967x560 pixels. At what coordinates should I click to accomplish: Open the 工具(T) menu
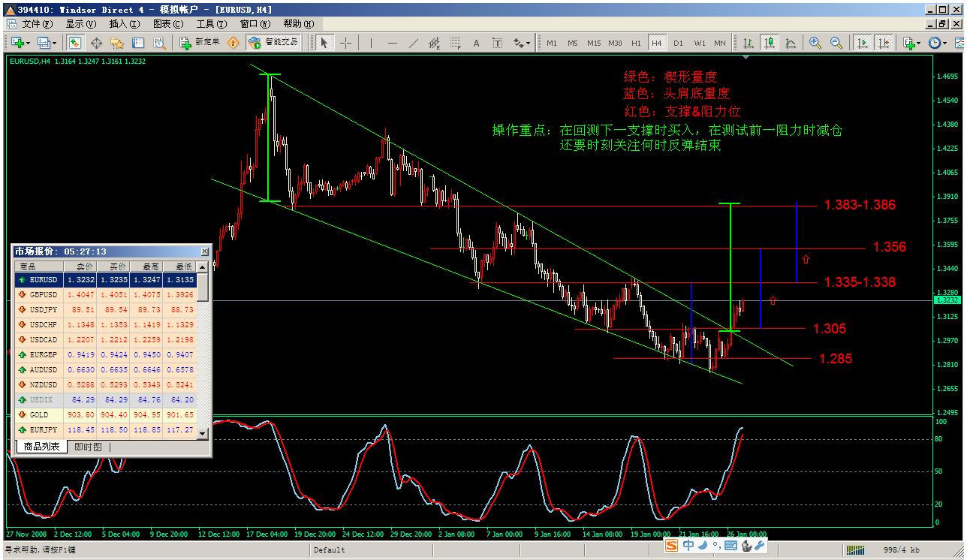click(211, 24)
